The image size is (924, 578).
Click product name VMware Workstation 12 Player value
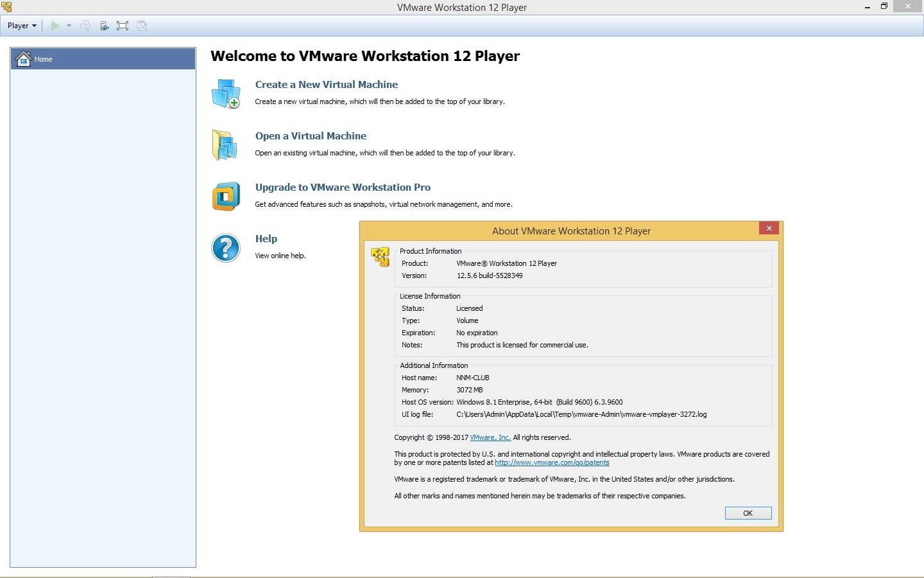[x=507, y=263]
